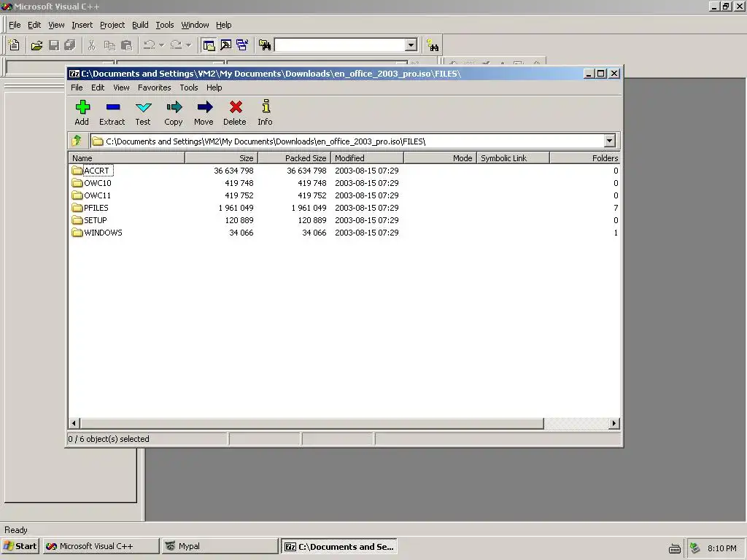Go up one folder level in 7-Zip
747x560 pixels.
click(77, 141)
